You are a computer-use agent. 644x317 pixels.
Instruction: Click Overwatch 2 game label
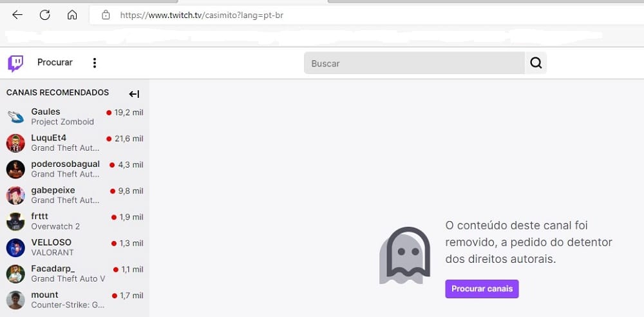point(55,227)
